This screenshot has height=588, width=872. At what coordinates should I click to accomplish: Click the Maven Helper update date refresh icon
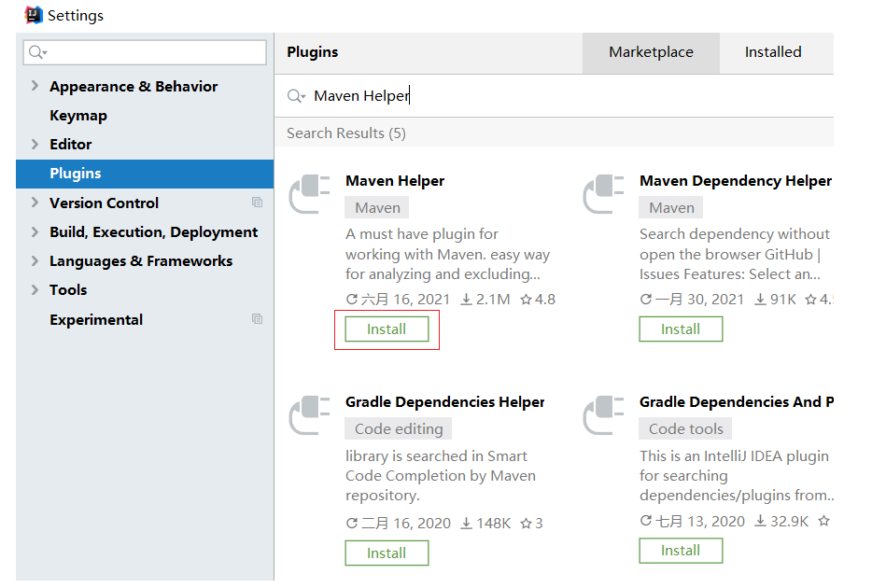coord(351,300)
